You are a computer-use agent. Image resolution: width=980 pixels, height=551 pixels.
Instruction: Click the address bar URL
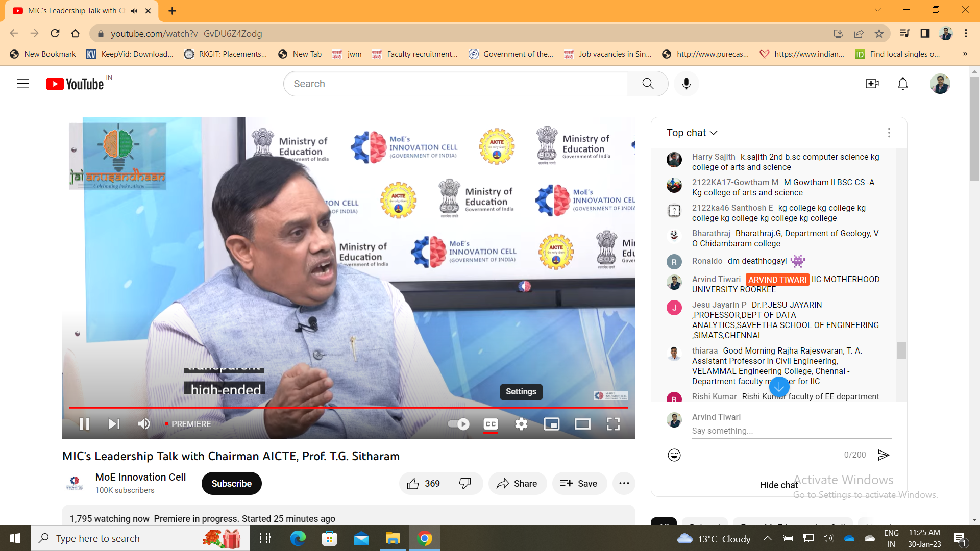pos(186,33)
